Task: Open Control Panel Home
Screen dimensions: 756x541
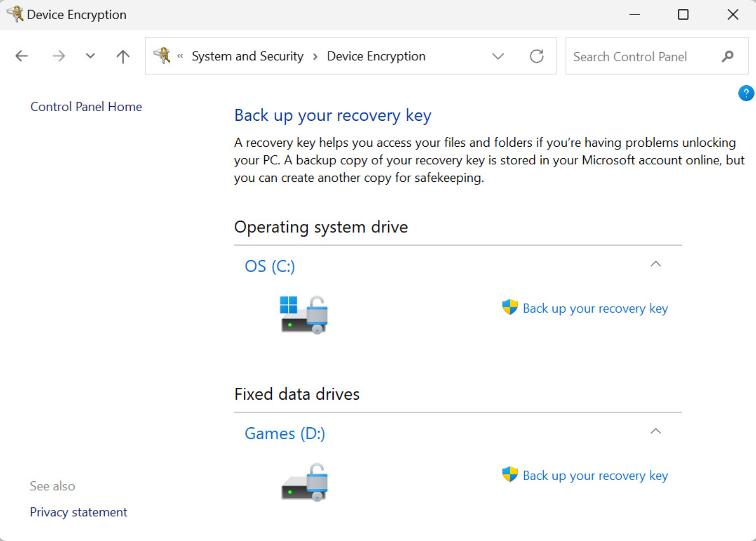Action: (86, 106)
